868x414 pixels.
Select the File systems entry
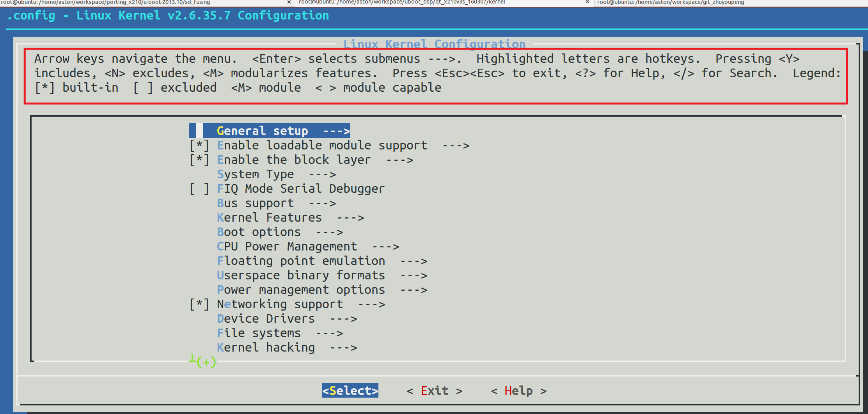point(280,333)
